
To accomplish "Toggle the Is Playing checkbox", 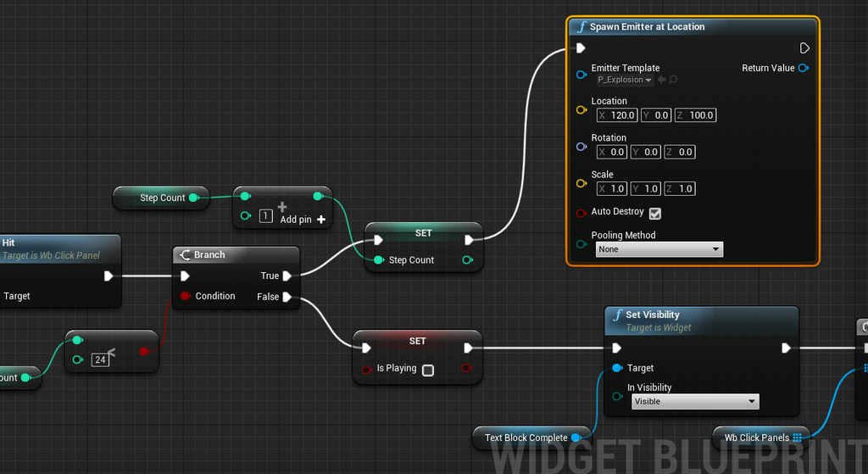I will (x=428, y=370).
